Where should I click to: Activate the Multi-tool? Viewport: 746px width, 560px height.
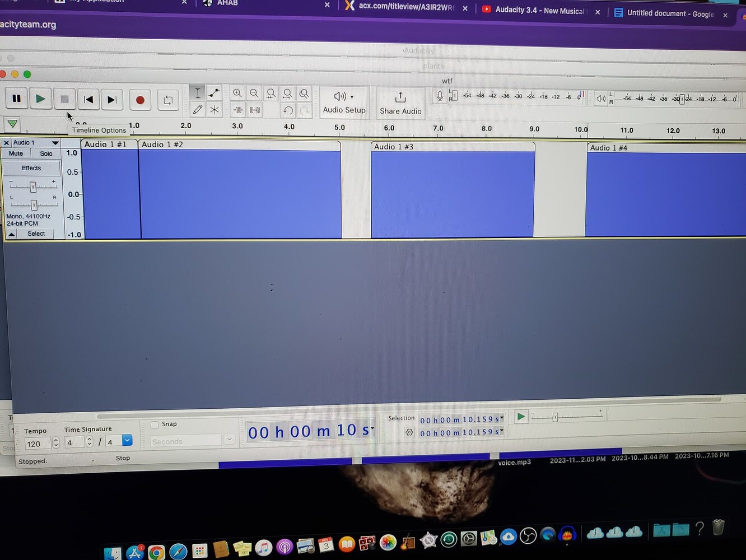214,110
